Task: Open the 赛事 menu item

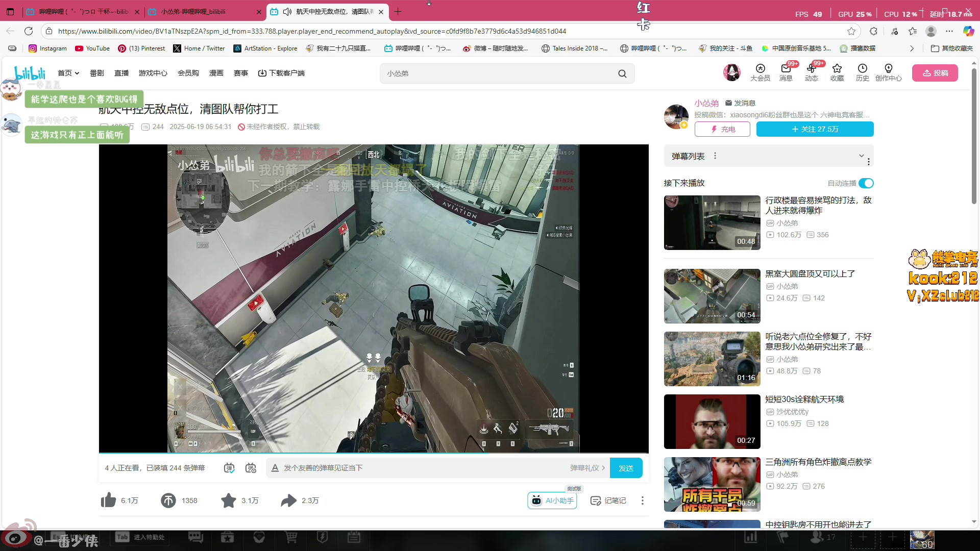Action: click(241, 73)
